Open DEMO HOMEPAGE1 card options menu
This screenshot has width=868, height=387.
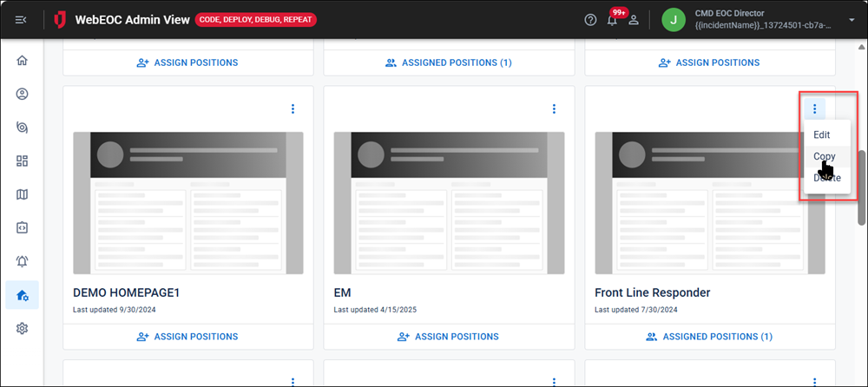293,109
